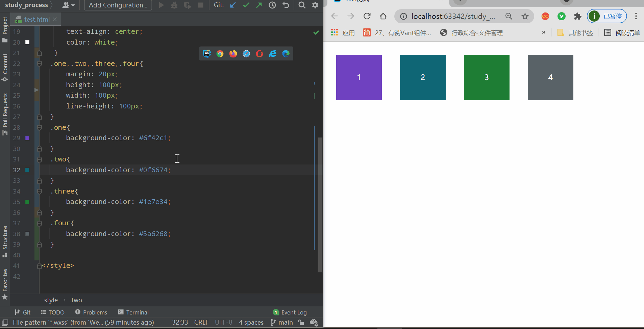The height and width of the screenshot is (329, 644).
Task: Open the Structure side panel tab
Action: [x=5, y=241]
